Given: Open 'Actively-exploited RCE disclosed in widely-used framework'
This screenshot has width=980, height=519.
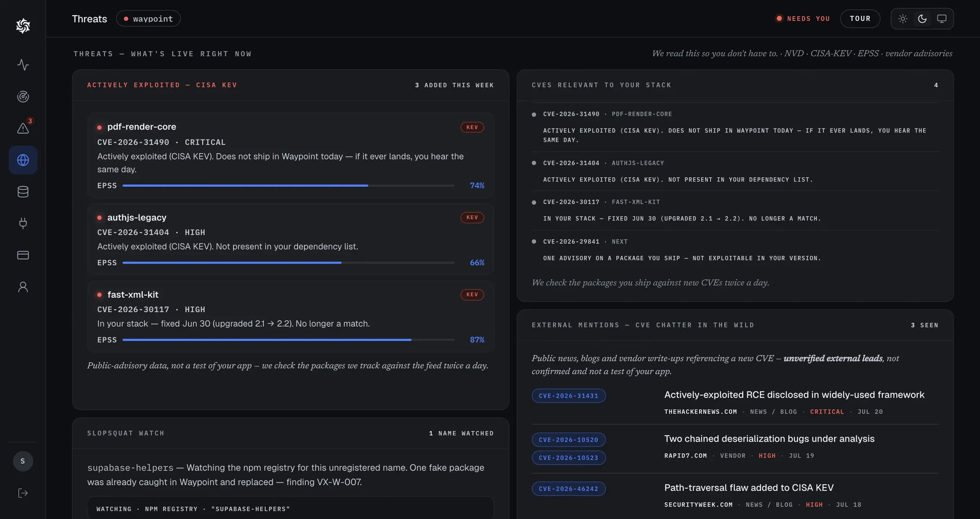Looking at the screenshot, I should (794, 395).
